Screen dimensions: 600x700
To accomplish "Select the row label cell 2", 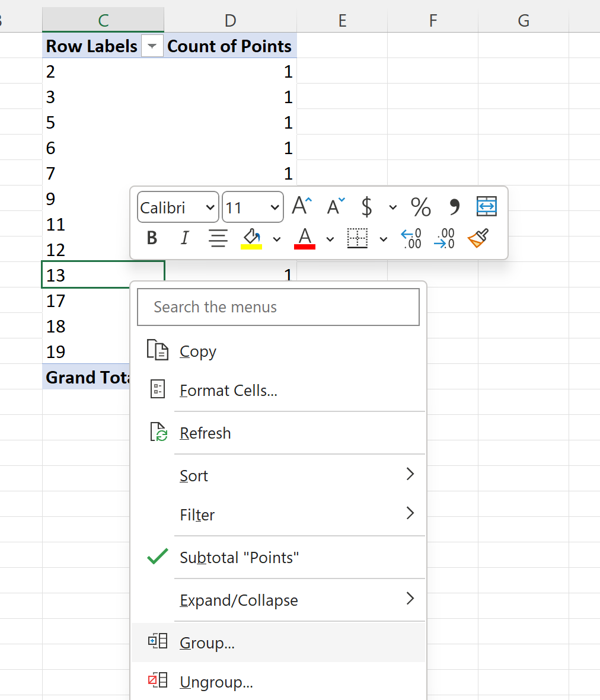I will [103, 72].
